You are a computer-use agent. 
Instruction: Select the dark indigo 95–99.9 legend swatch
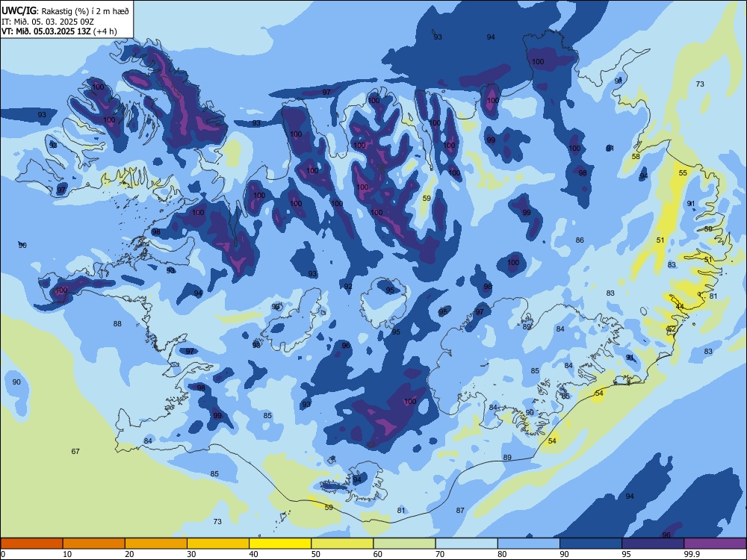click(653, 544)
